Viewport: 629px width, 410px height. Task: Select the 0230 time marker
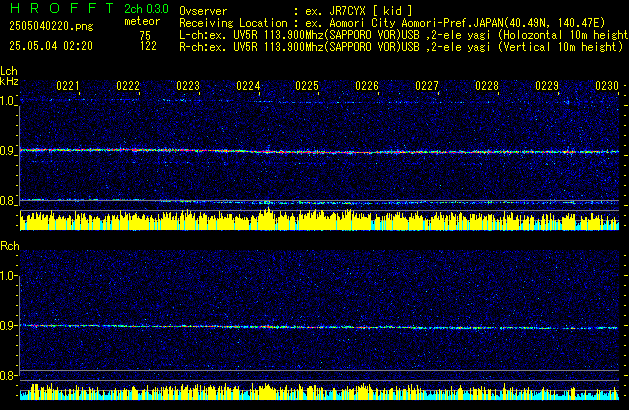point(607,86)
